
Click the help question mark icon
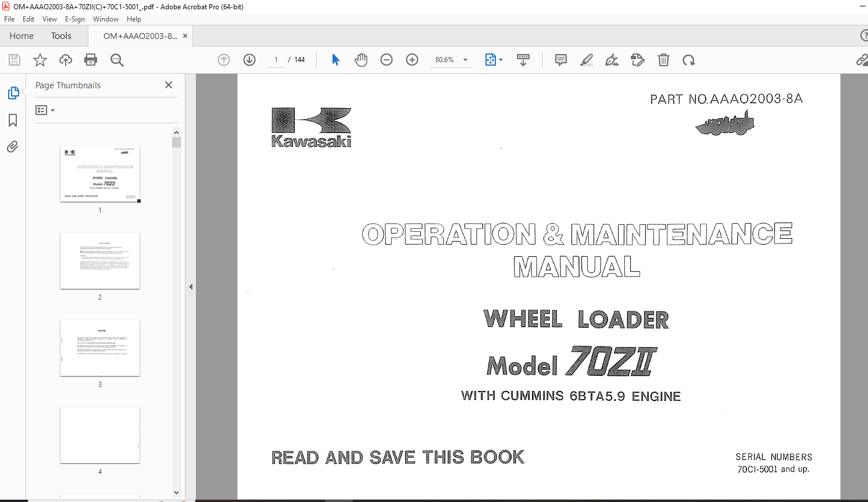[864, 36]
